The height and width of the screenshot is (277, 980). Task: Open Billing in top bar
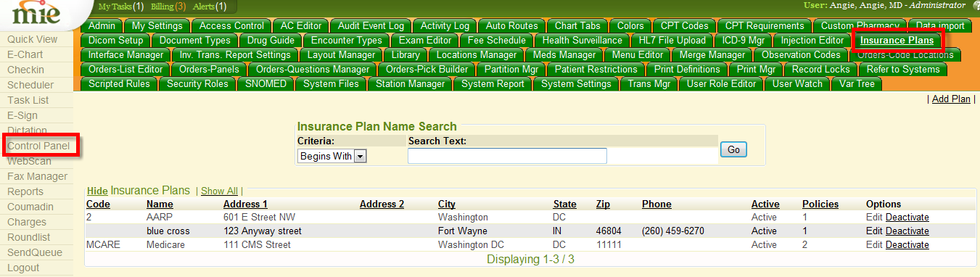pos(168,7)
